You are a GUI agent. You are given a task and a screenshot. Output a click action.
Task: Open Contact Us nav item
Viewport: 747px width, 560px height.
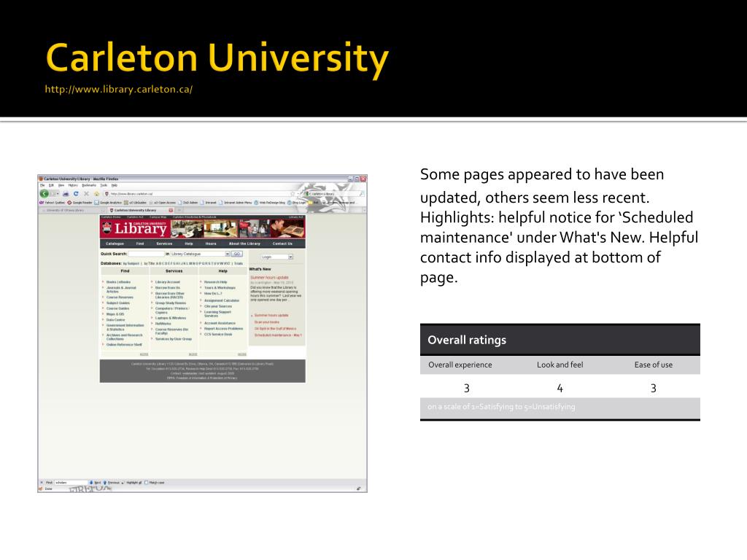pos(282,244)
